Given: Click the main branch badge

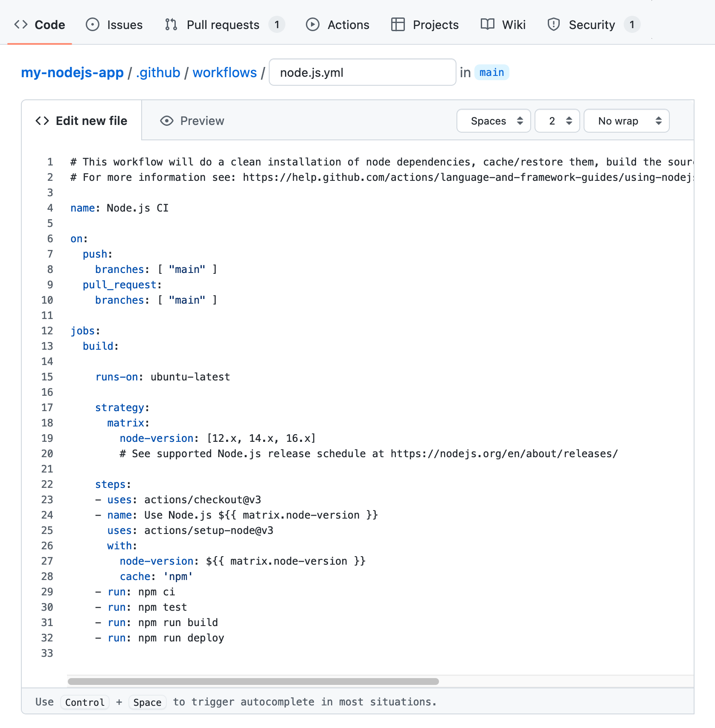Looking at the screenshot, I should pyautogui.click(x=491, y=72).
